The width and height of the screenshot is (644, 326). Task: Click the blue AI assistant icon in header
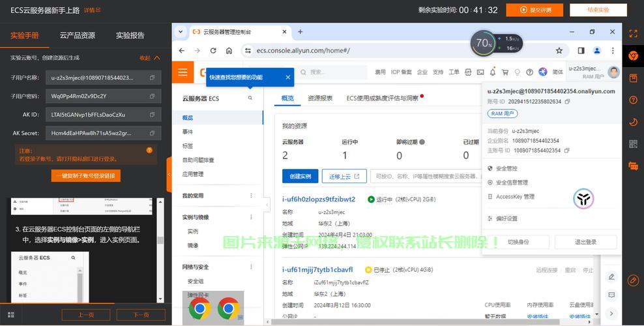pos(543,72)
